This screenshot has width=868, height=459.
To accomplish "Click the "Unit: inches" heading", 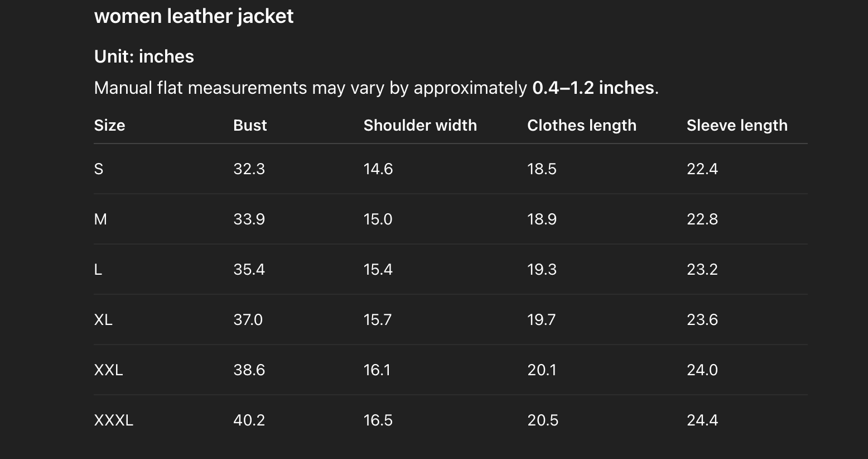I will tap(144, 56).
